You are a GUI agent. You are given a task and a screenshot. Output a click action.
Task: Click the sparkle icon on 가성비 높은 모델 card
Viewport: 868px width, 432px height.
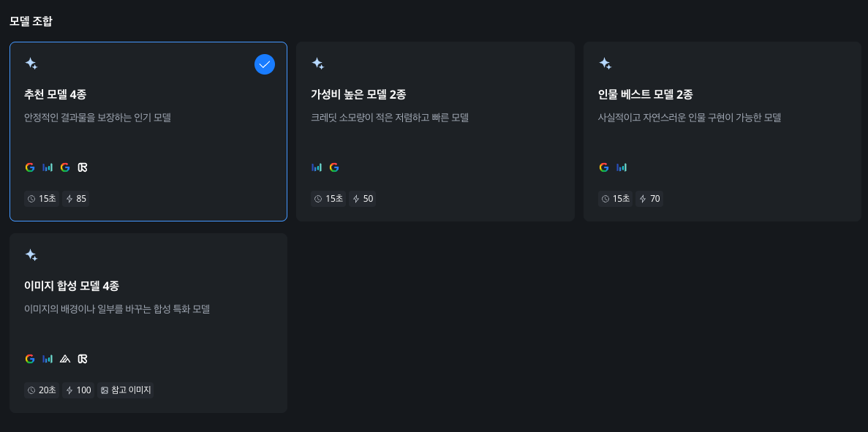317,64
